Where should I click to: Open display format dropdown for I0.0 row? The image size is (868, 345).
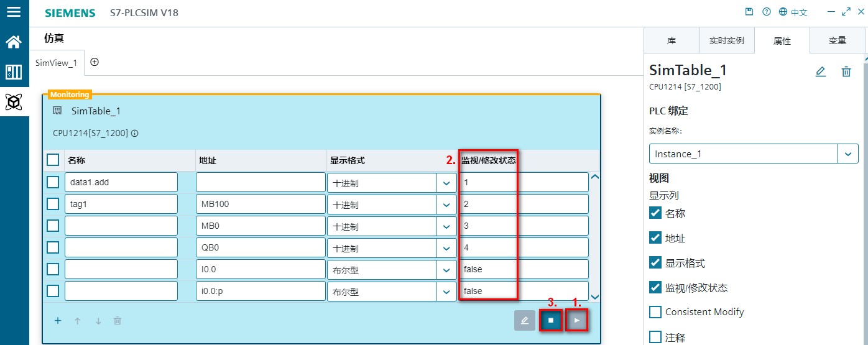(x=446, y=270)
